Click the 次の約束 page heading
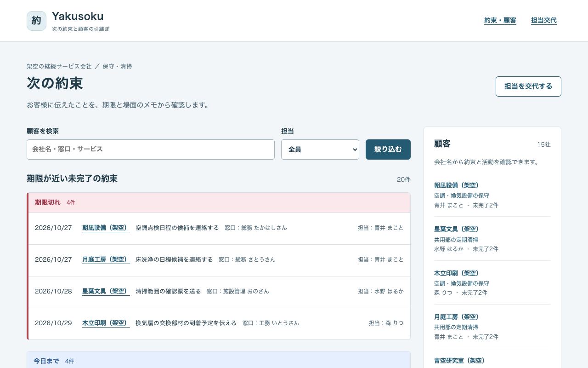Screen dimensions: 588x368 [x=55, y=83]
